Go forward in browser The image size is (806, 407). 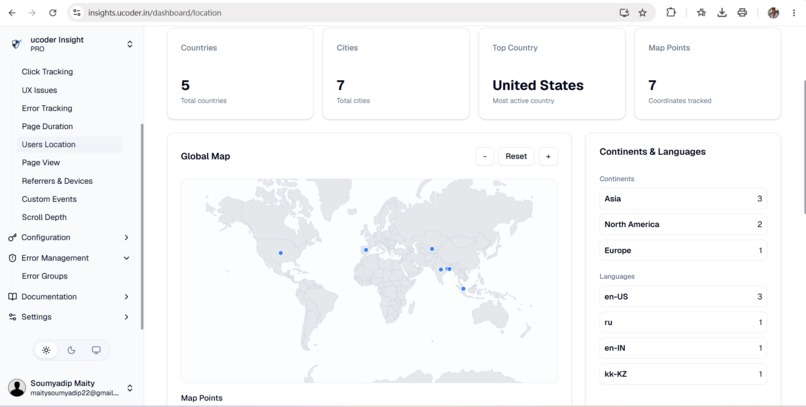(32, 13)
